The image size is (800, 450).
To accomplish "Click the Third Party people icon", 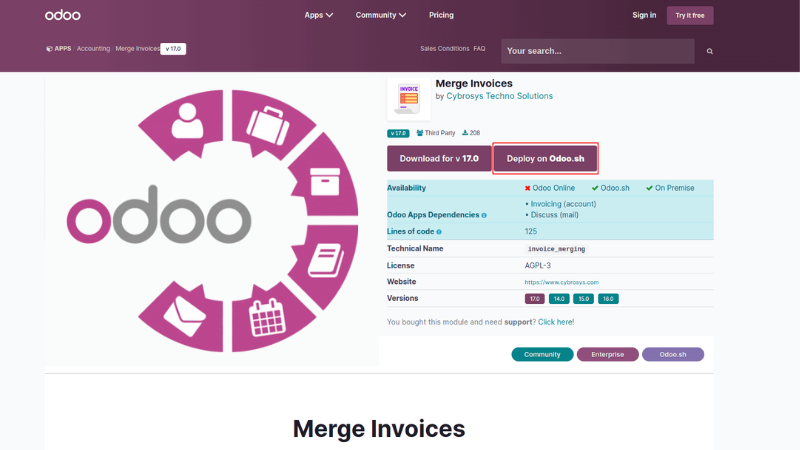I will [419, 133].
